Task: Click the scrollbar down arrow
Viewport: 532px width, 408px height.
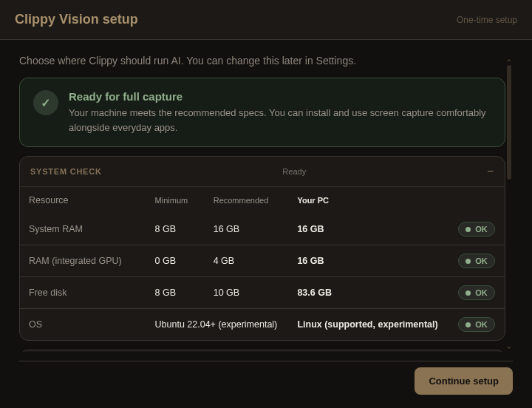Action: click(509, 348)
